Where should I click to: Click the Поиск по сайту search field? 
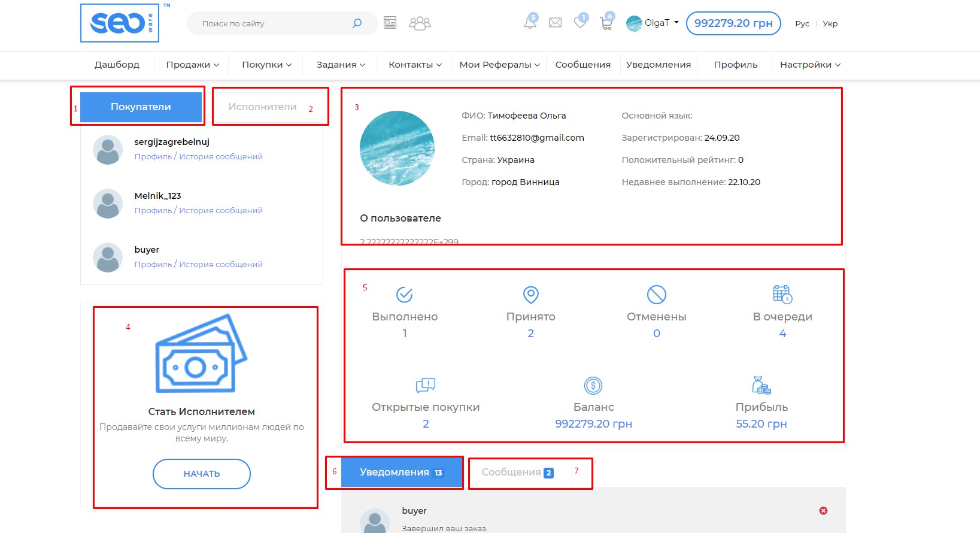pos(269,23)
